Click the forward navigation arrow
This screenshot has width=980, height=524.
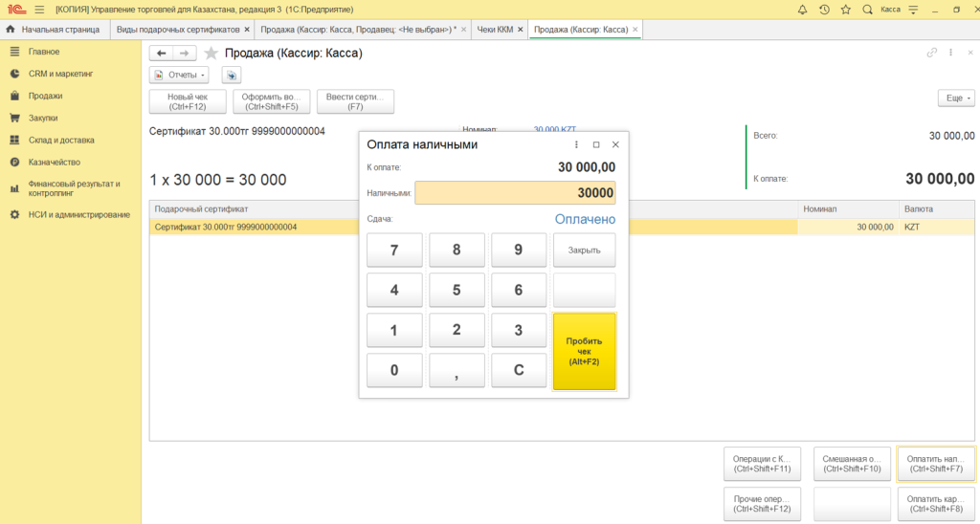(185, 54)
